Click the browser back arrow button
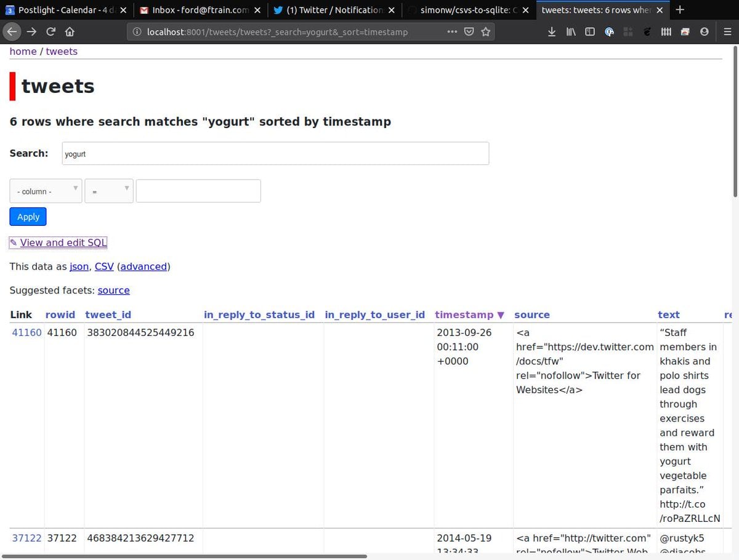739x560 pixels. (x=12, y=32)
